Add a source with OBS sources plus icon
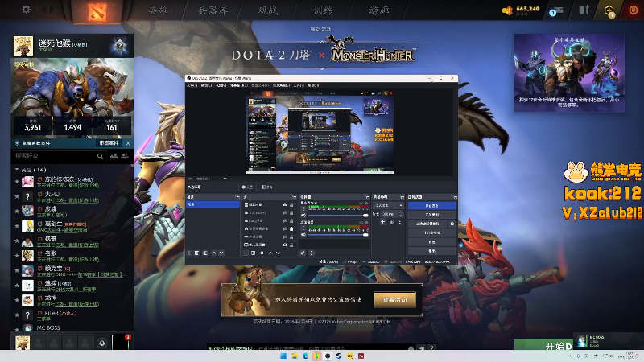644x362 pixels. tap(246, 253)
